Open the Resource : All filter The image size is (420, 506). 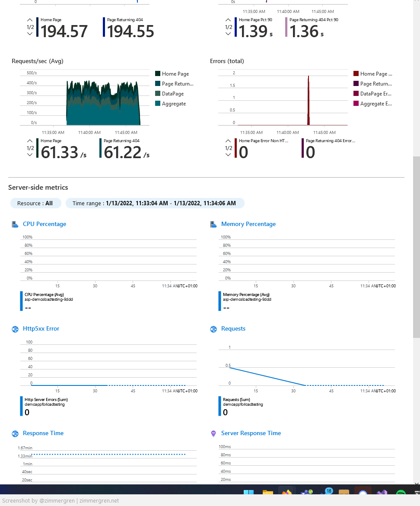click(x=35, y=203)
